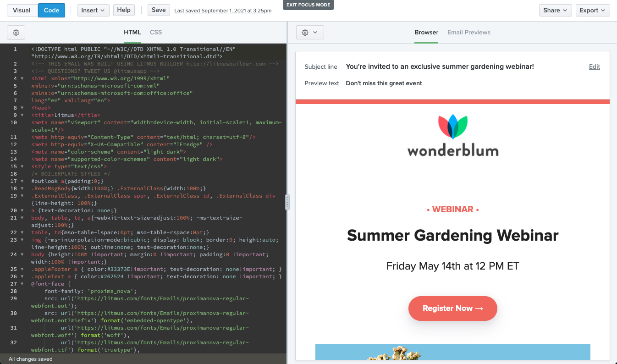Click the Wonderblum logo in preview
Image resolution: width=617 pixels, height=364 pixels.
[453, 136]
